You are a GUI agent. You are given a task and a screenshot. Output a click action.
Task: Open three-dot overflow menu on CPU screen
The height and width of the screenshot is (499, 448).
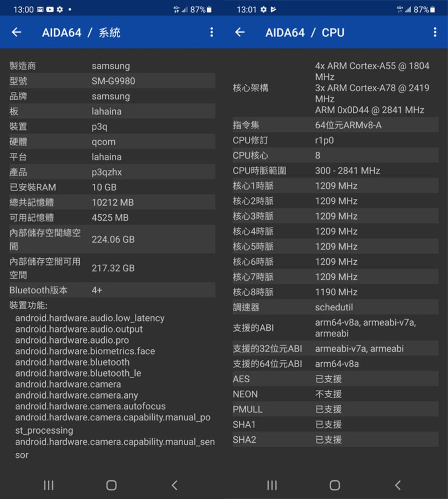435,32
